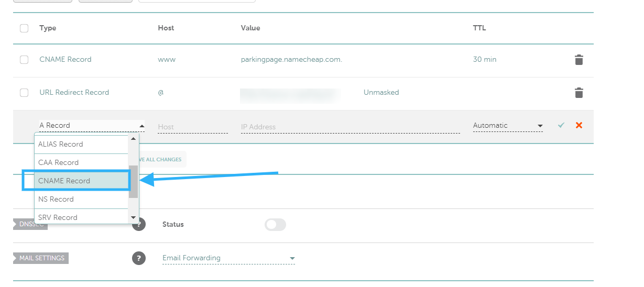Delete the URL Redirect Record with trash icon
This screenshot has height=287, width=644.
click(578, 93)
